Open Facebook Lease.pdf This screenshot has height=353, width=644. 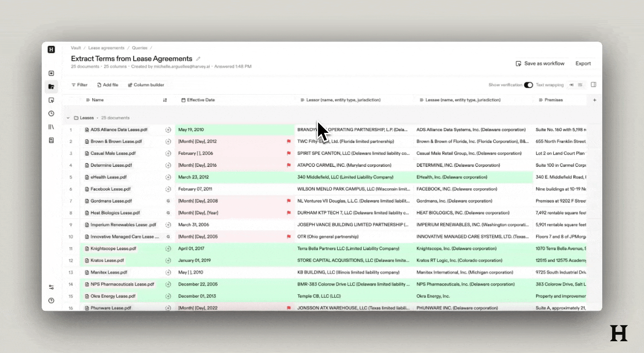(110, 189)
